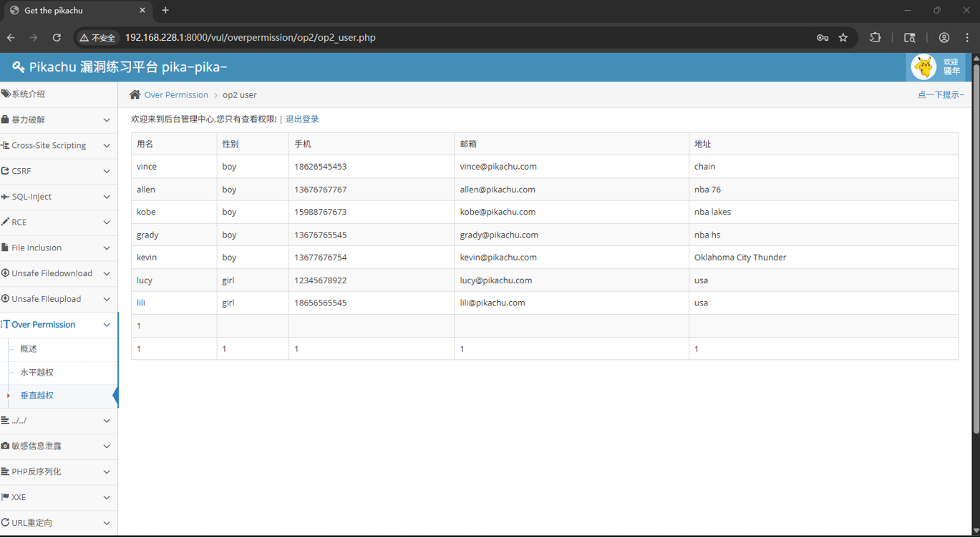Click the browser forward arrow

(34, 37)
